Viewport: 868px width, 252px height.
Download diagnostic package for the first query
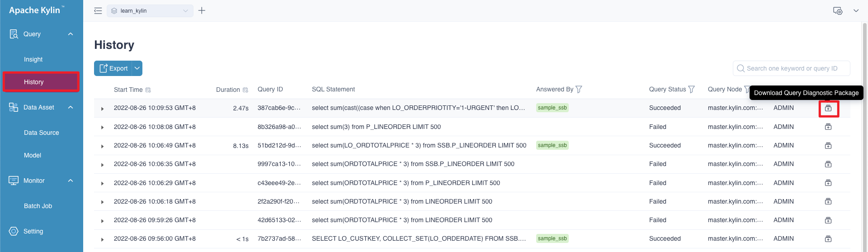click(x=828, y=108)
